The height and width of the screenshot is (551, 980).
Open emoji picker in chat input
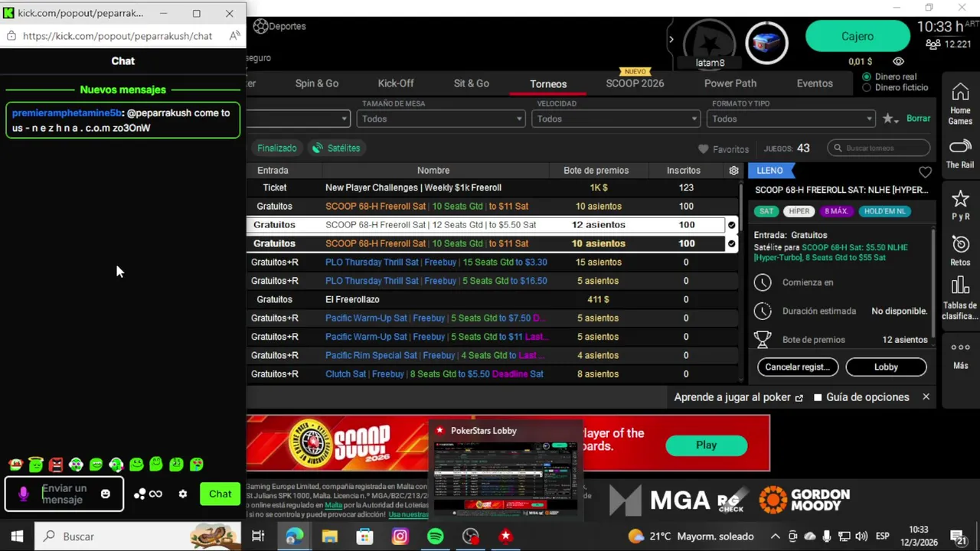pyautogui.click(x=106, y=494)
